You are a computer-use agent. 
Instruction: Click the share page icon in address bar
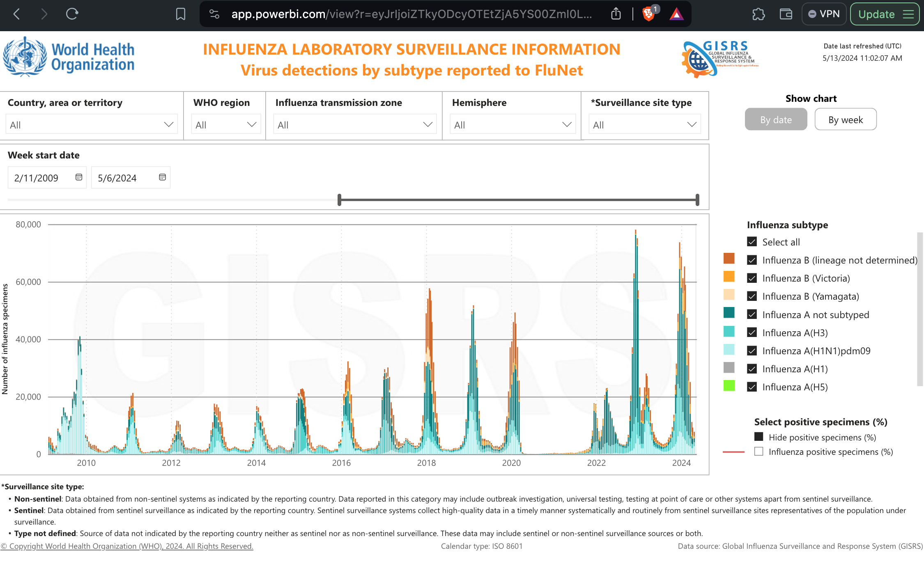[616, 14]
